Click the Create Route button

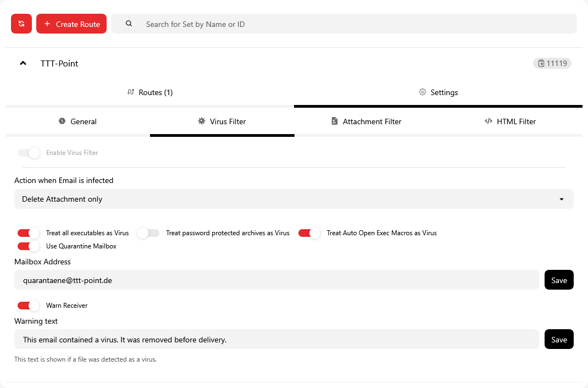point(71,24)
